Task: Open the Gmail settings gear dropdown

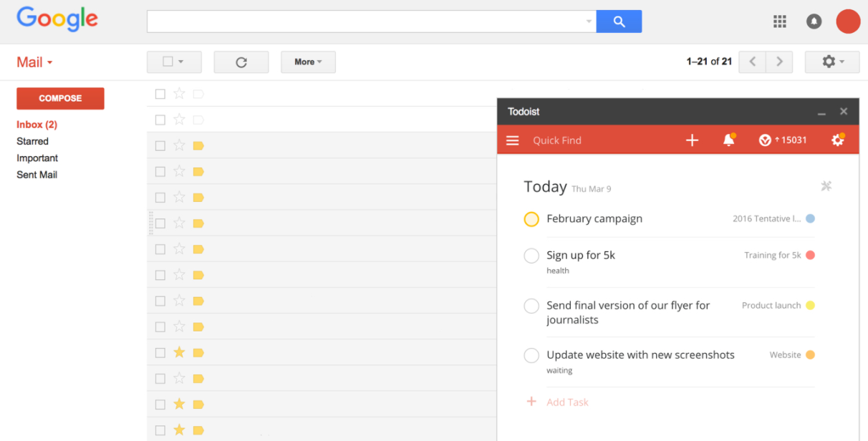Action: (x=832, y=62)
